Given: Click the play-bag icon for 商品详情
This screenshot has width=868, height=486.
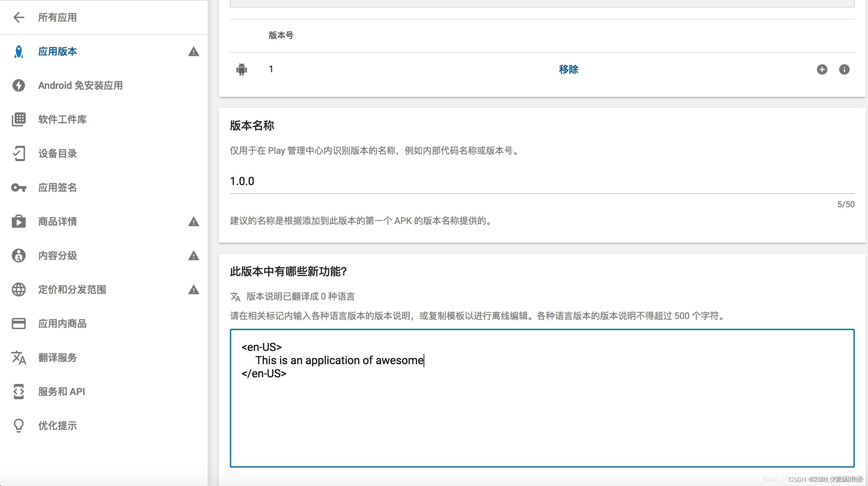Looking at the screenshot, I should [19, 221].
